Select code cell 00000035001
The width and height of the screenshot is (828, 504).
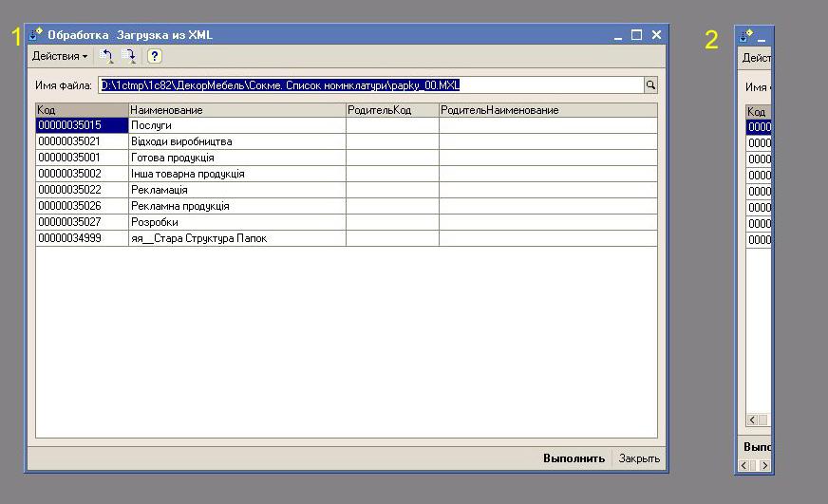point(82,158)
